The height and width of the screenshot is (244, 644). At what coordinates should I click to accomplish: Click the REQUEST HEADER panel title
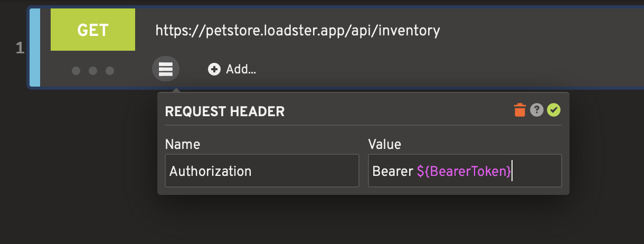[225, 111]
